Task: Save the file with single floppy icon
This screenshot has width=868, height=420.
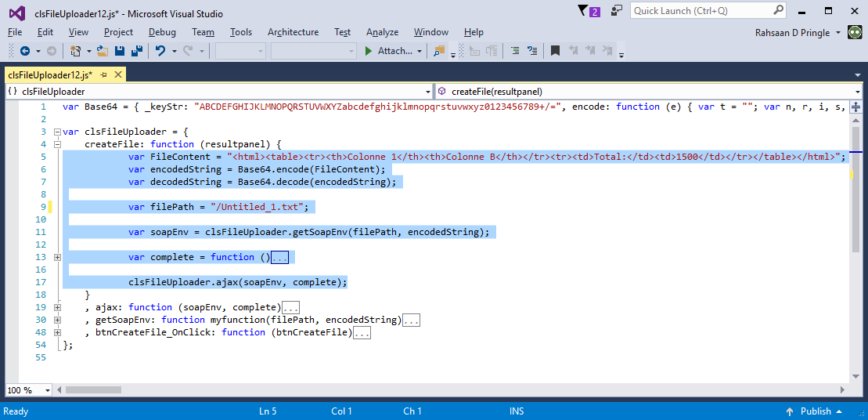Action: pyautogui.click(x=119, y=51)
